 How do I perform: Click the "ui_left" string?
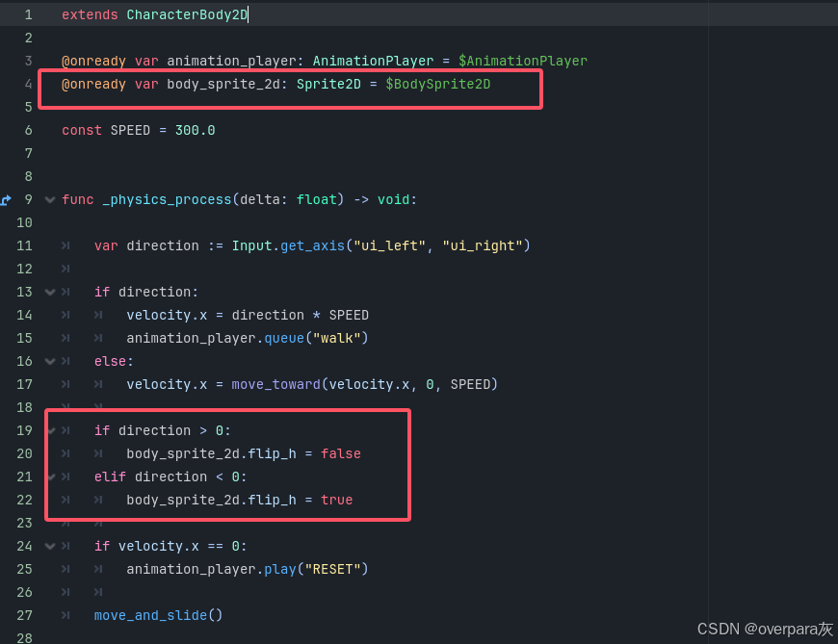pos(389,245)
